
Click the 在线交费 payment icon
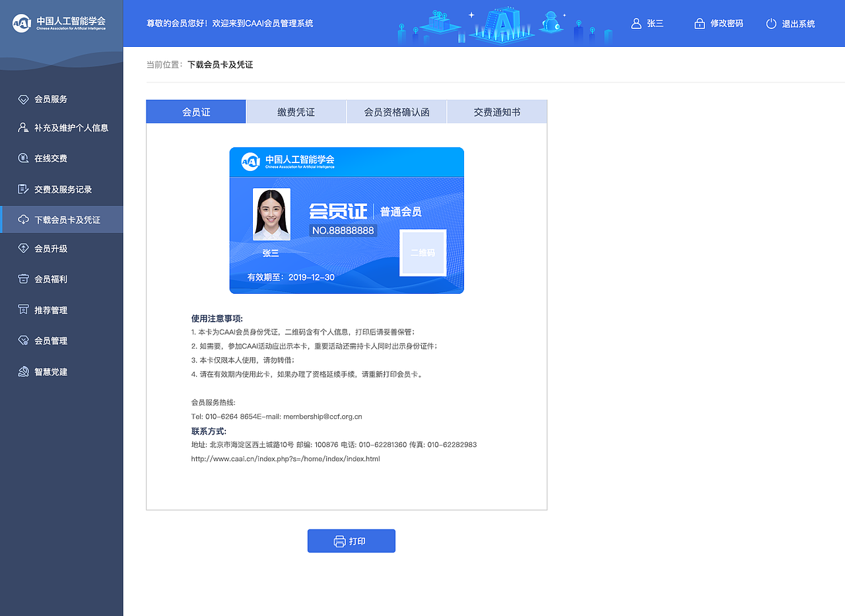tap(23, 158)
